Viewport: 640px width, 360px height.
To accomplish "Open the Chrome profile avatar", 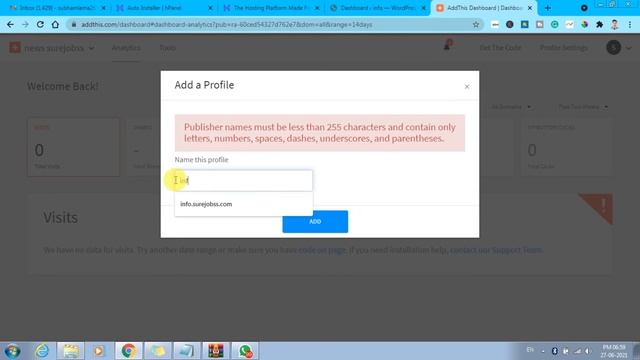I will click(x=614, y=24).
